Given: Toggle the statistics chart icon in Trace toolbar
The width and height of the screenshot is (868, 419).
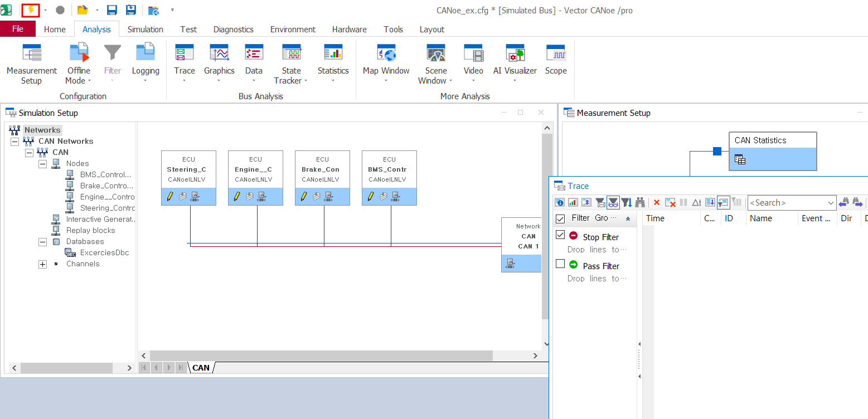Looking at the screenshot, I should (573, 203).
